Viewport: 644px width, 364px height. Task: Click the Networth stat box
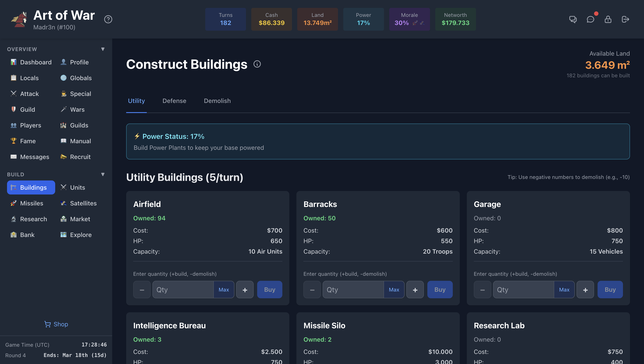coord(455,19)
